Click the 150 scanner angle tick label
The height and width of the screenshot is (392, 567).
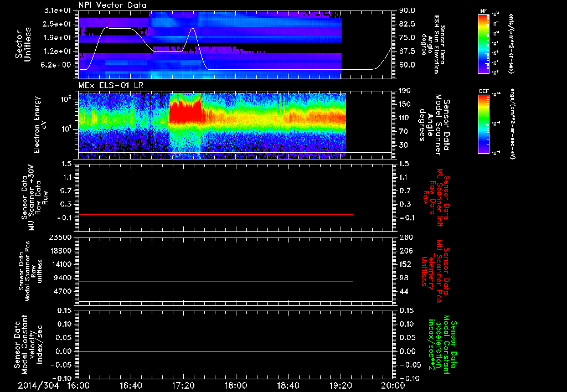(x=405, y=104)
